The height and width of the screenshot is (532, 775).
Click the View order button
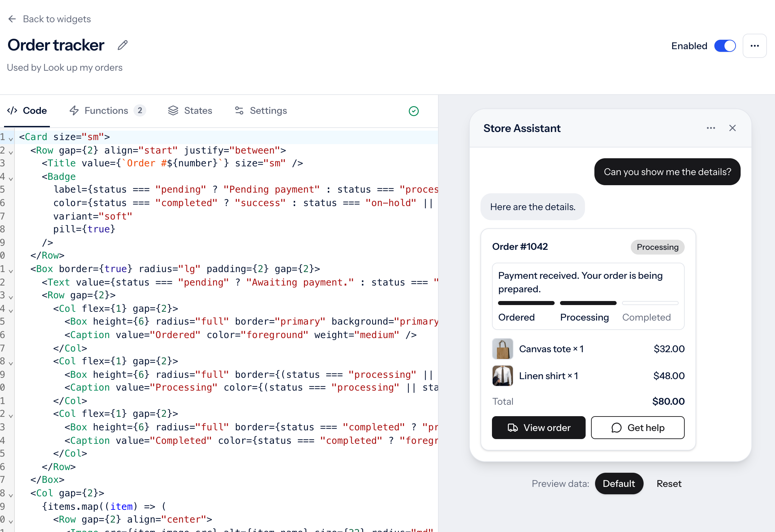click(x=538, y=428)
